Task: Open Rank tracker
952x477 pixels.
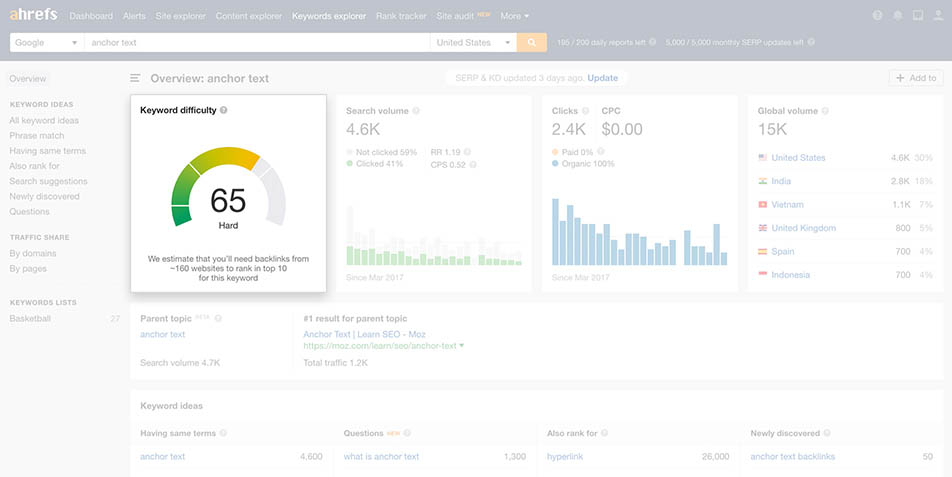Action: click(x=401, y=16)
